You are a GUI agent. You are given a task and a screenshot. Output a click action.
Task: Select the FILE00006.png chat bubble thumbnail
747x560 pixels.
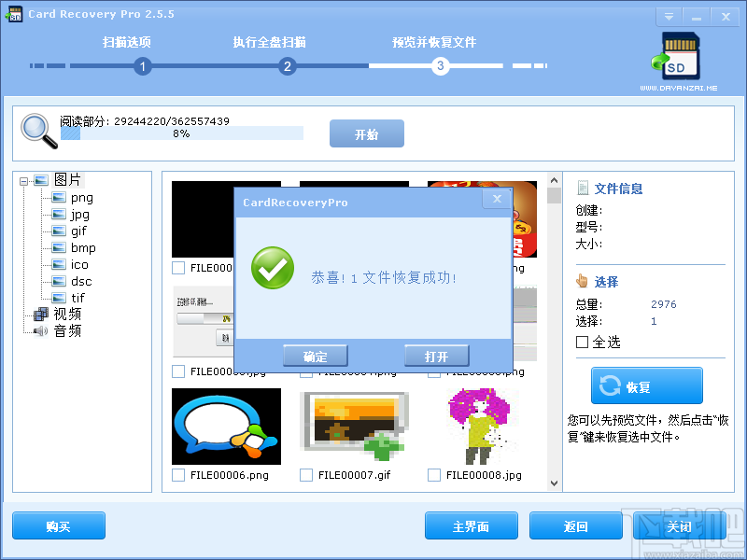(226, 427)
